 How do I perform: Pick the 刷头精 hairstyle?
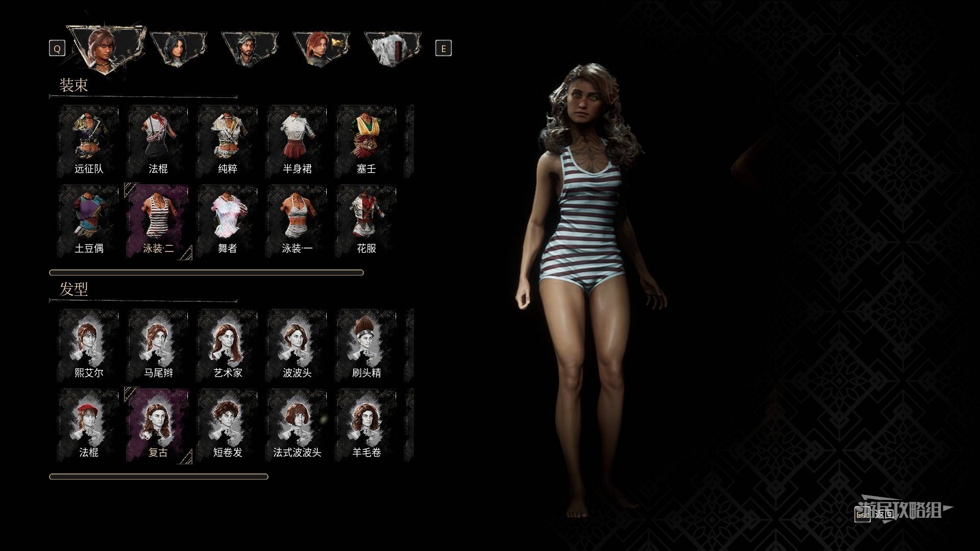point(366,345)
